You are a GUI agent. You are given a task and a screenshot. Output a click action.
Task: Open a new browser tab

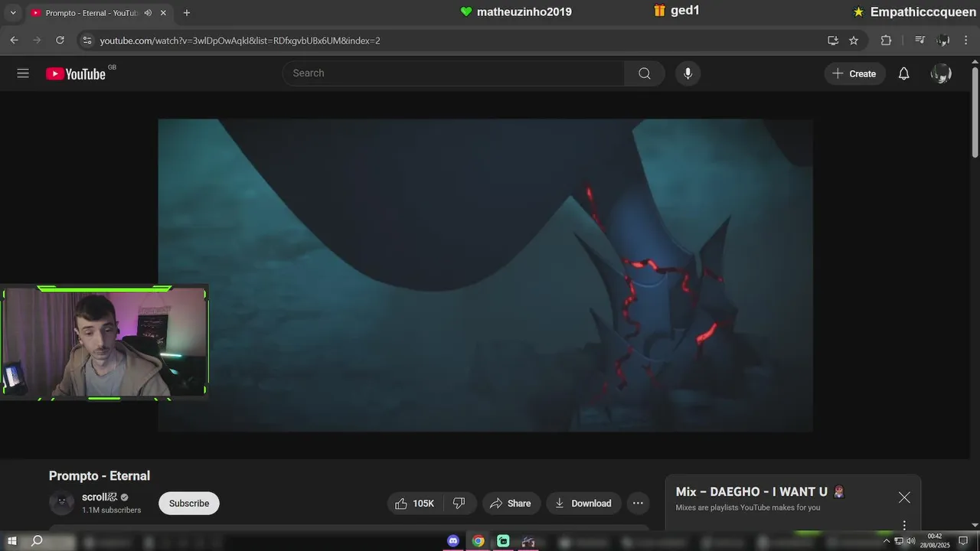point(186,13)
